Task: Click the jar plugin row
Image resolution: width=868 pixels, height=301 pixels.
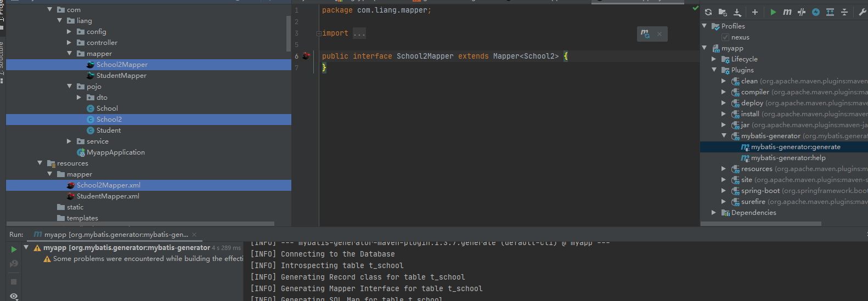Action: tap(784, 125)
